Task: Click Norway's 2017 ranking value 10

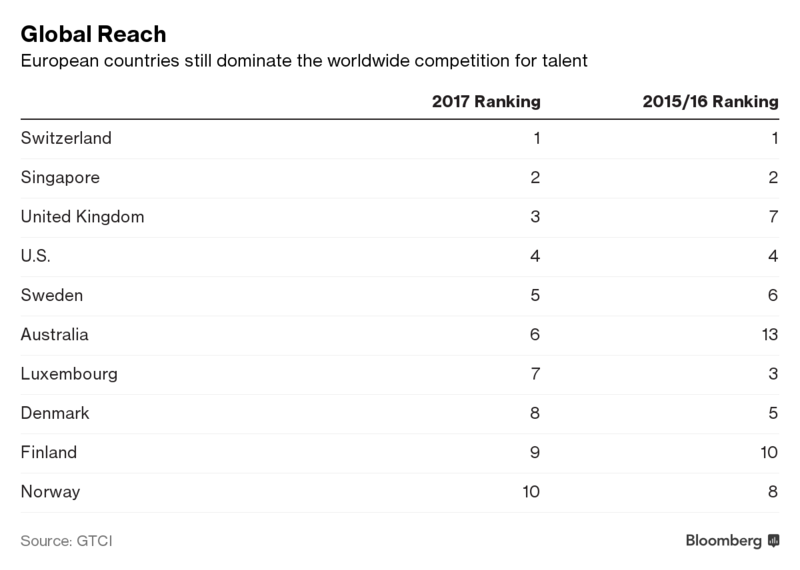Action: coord(533,493)
